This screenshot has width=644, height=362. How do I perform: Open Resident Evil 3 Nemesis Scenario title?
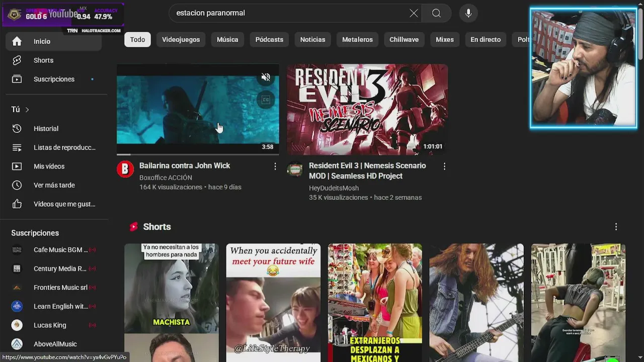[367, 171]
